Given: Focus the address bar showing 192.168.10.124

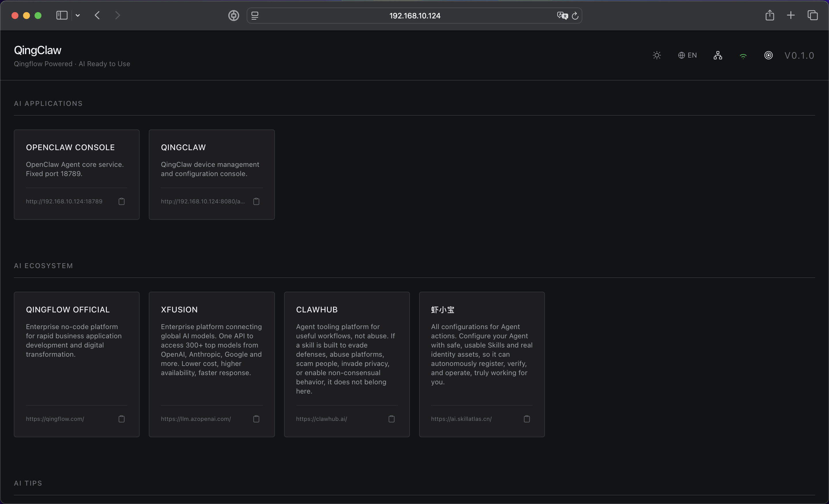Looking at the screenshot, I should [x=414, y=16].
